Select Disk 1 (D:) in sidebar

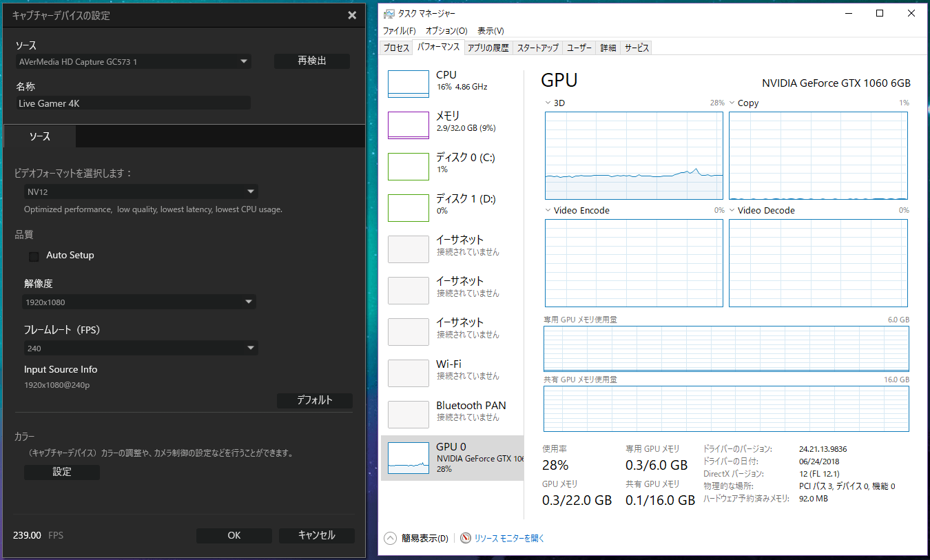452,207
